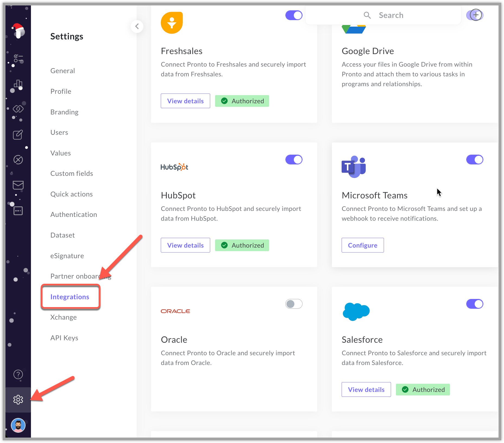Open the mail envelope sidebar icon

coord(18,185)
